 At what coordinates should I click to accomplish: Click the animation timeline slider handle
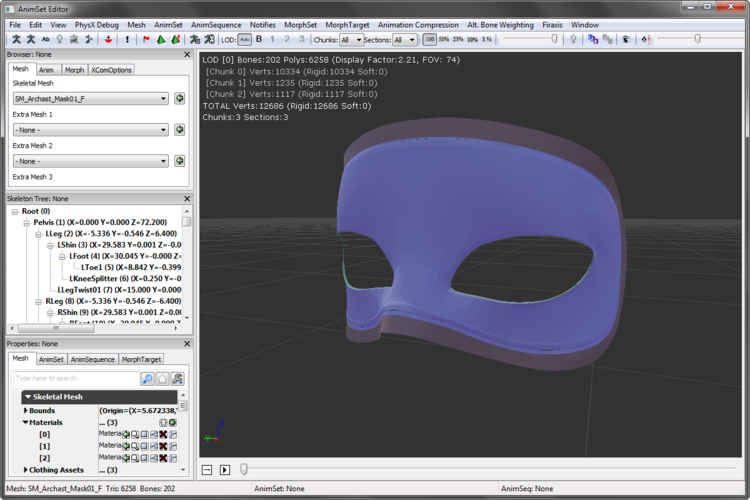click(243, 469)
